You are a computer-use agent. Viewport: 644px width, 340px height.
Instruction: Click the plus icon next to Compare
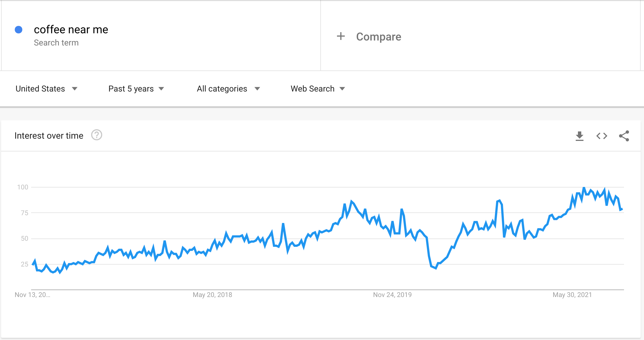click(x=341, y=36)
